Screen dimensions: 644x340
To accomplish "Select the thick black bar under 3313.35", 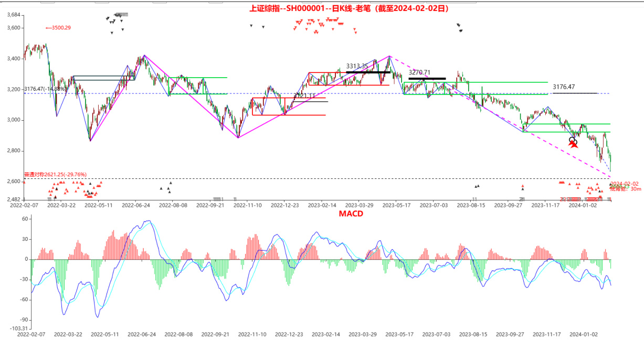I will [x=368, y=72].
